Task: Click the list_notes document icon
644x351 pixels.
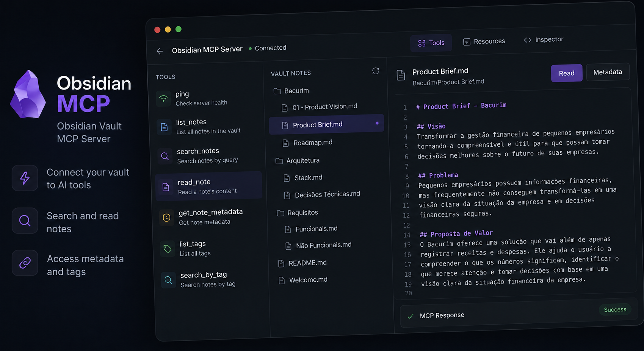Action: [x=164, y=127]
